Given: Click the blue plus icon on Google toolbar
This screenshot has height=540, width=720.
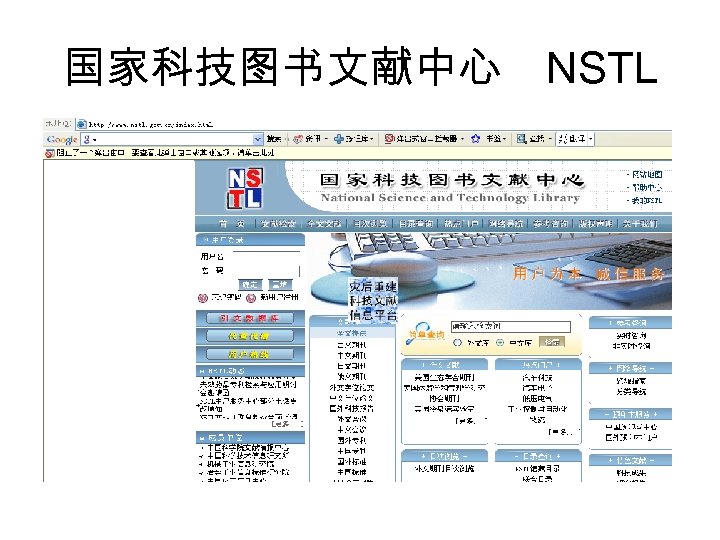Looking at the screenshot, I should (x=339, y=139).
